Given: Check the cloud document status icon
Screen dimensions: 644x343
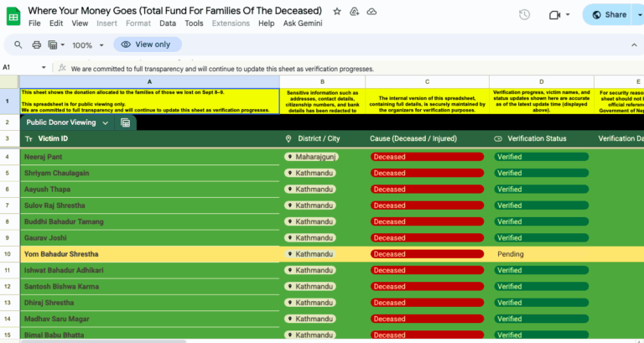Looking at the screenshot, I should (x=371, y=12).
